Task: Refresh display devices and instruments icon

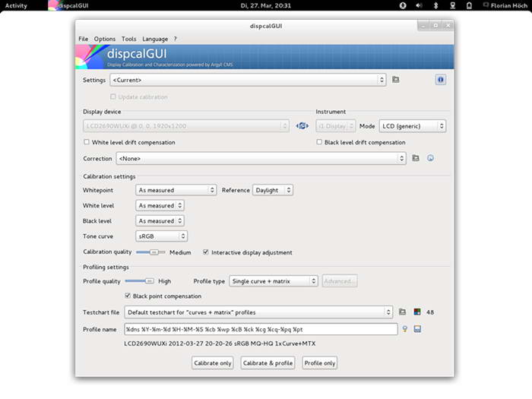Action: (x=302, y=126)
